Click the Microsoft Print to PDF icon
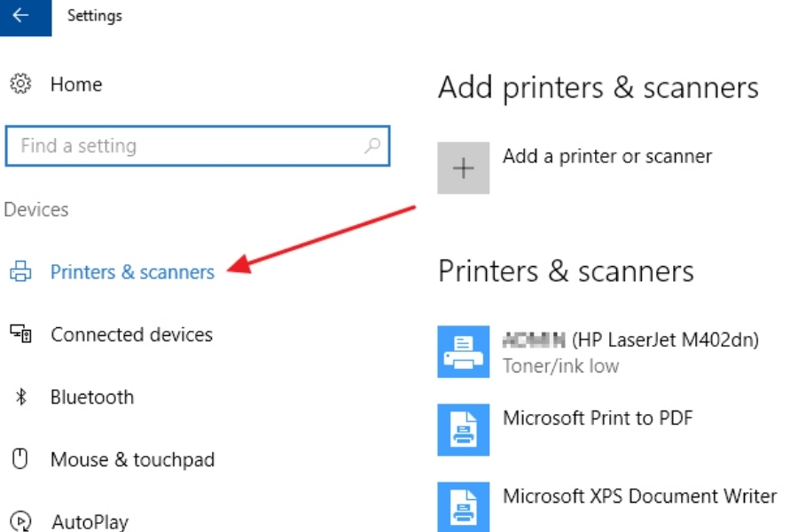Viewport: 798px width, 532px height. (463, 430)
